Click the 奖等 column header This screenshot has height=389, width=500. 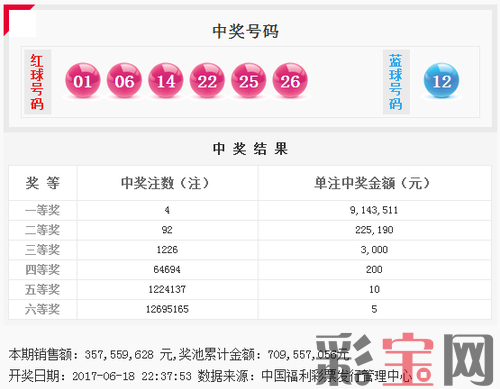(x=43, y=183)
